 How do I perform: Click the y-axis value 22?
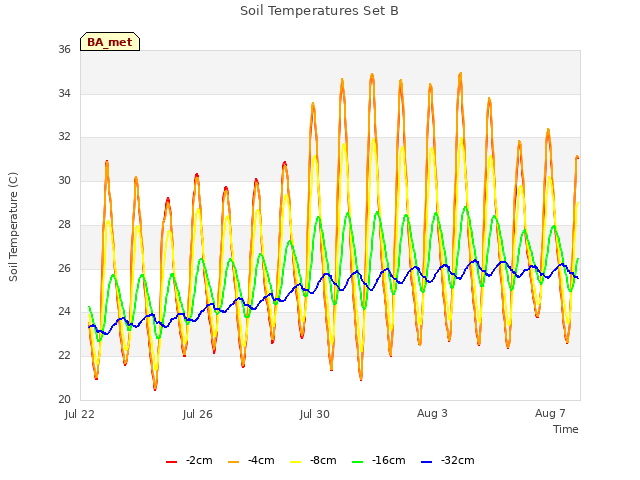[x=64, y=356]
